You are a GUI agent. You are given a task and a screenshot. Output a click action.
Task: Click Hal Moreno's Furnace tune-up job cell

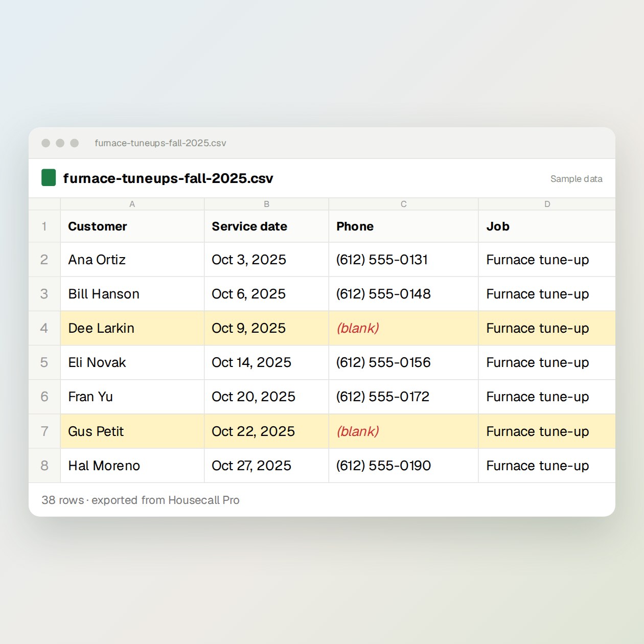coord(547,466)
